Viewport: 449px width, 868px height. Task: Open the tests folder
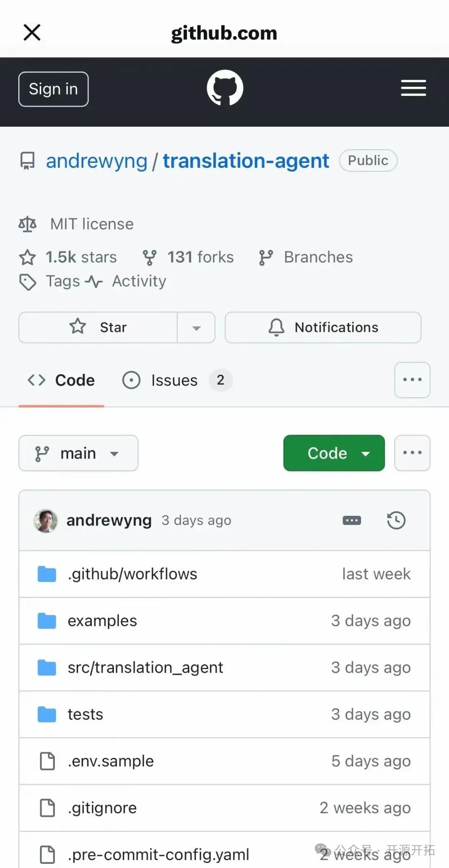point(85,714)
